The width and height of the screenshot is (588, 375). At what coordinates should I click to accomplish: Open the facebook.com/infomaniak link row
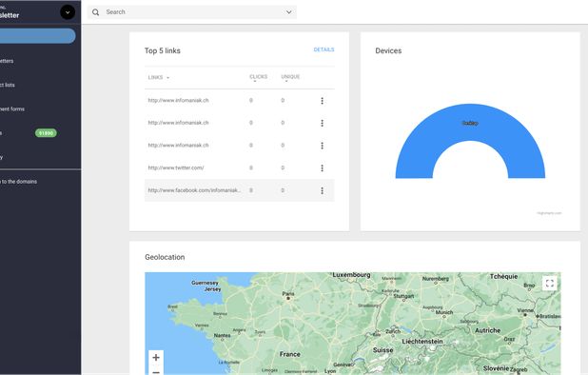pyautogui.click(x=239, y=190)
